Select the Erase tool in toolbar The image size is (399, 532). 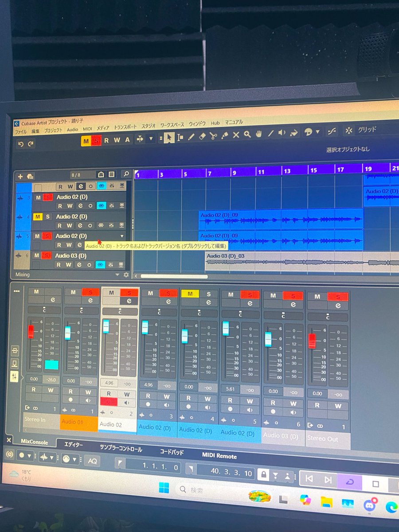pos(203,137)
